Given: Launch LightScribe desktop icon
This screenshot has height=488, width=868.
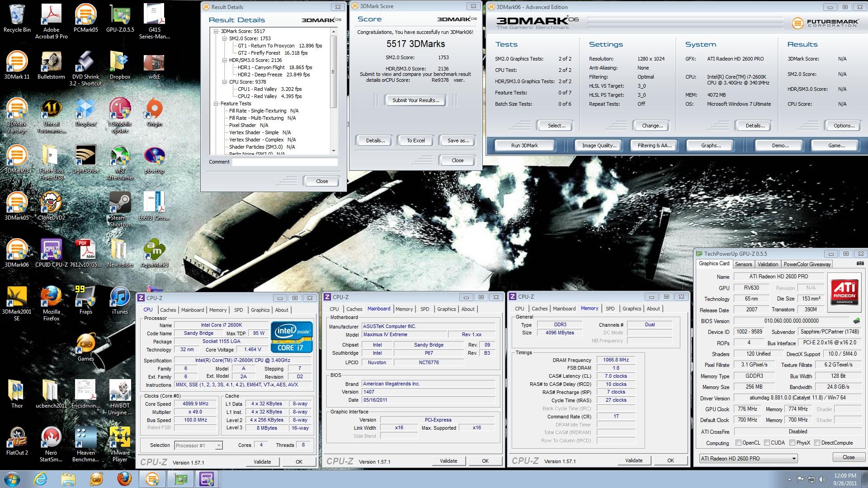Looking at the screenshot, I should point(85,159).
